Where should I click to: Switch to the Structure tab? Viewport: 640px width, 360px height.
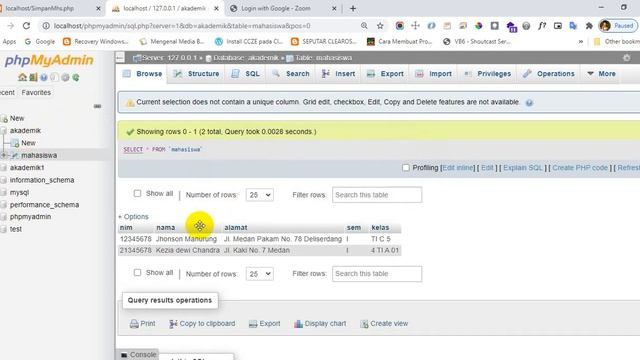196,74
